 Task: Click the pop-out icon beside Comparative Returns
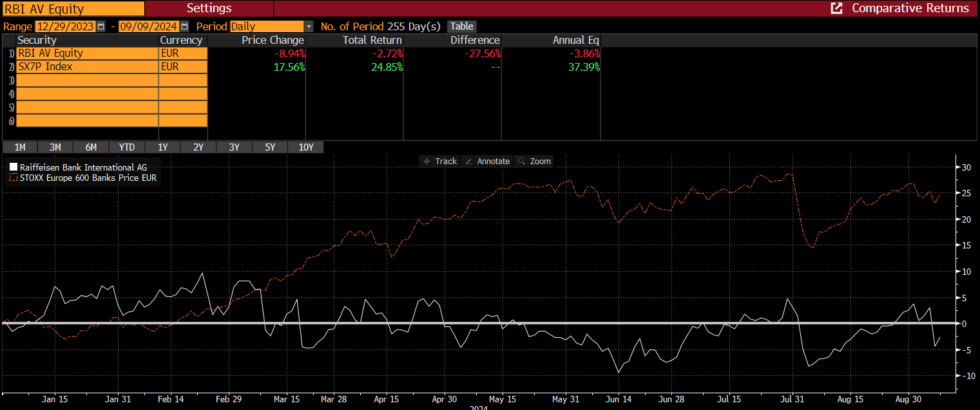(837, 8)
